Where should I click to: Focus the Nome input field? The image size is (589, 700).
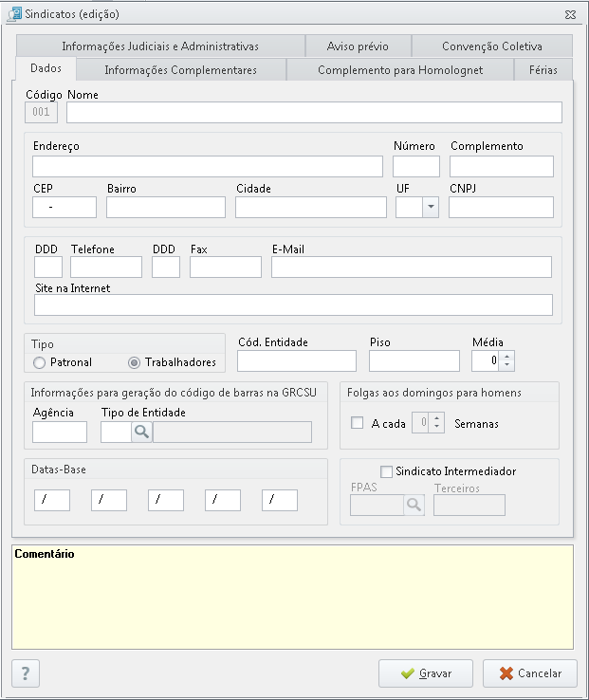coord(314,112)
